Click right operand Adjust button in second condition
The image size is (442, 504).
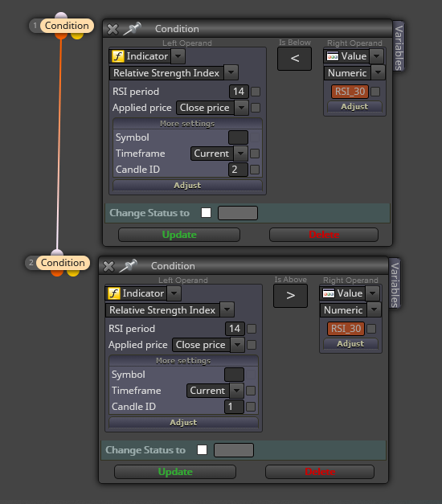(x=350, y=344)
